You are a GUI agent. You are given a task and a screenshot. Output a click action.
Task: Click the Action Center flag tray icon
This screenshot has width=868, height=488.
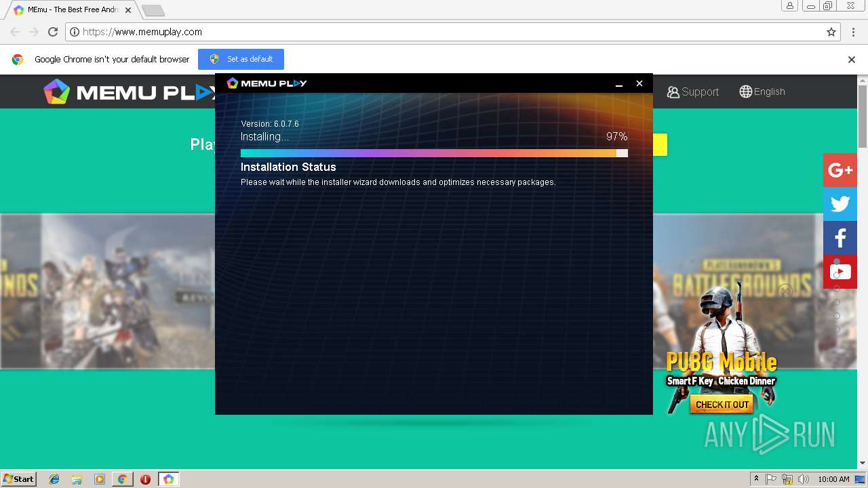[771, 479]
